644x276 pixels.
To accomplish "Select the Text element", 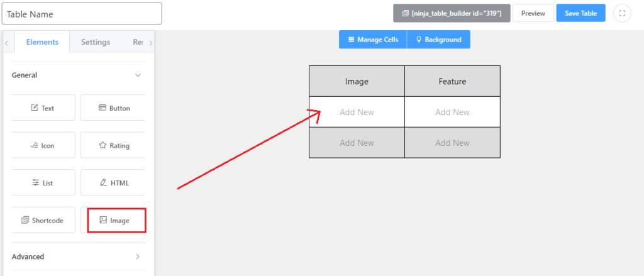I will pyautogui.click(x=43, y=108).
